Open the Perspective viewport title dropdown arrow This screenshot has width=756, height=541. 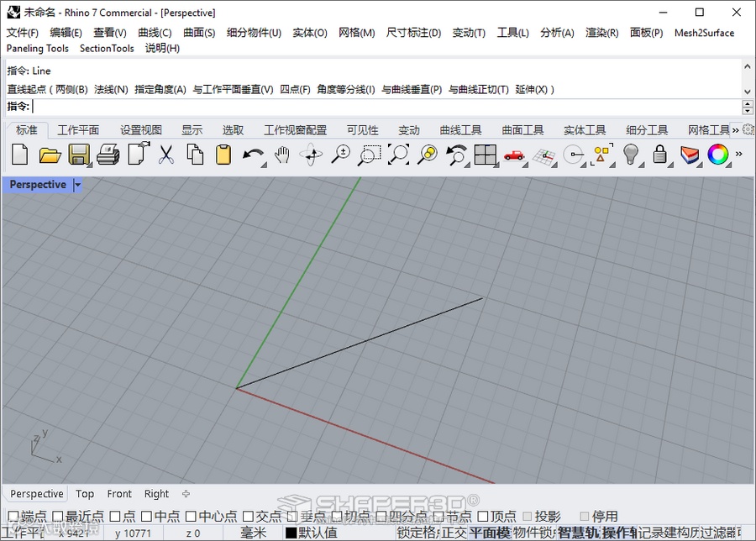pos(77,185)
